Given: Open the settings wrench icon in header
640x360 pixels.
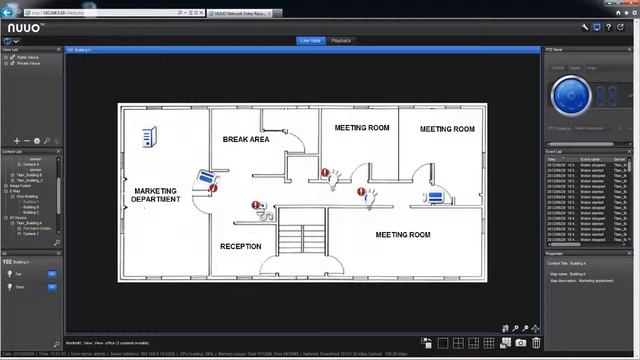Looking at the screenshot, I should (x=585, y=27).
